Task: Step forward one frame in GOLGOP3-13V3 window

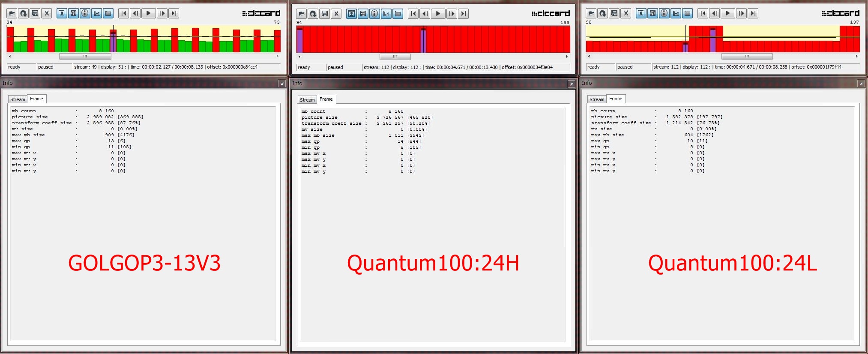Action: 162,13
